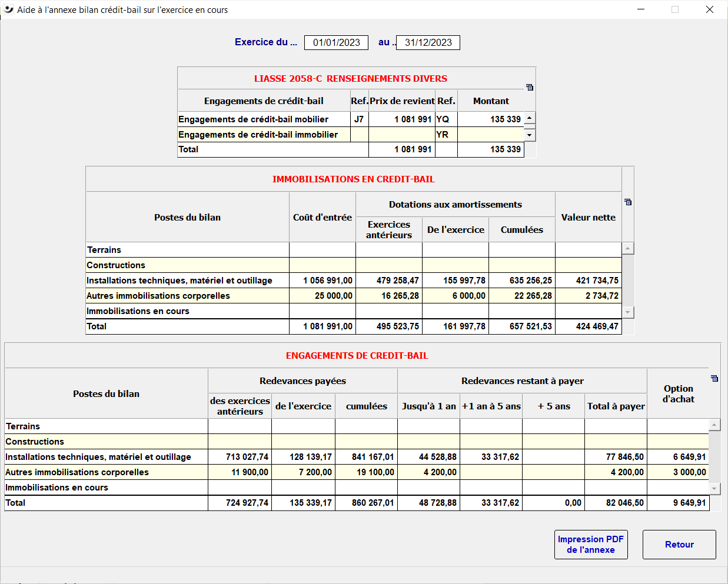Click the Impression PDF de l'annexe button
This screenshot has height=584, width=728.
[591, 545]
